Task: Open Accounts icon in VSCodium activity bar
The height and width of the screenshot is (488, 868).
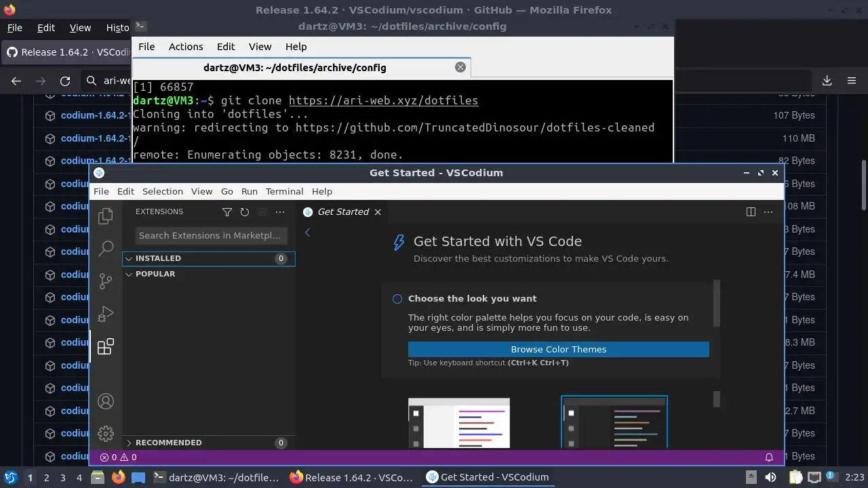Action: coord(105,401)
